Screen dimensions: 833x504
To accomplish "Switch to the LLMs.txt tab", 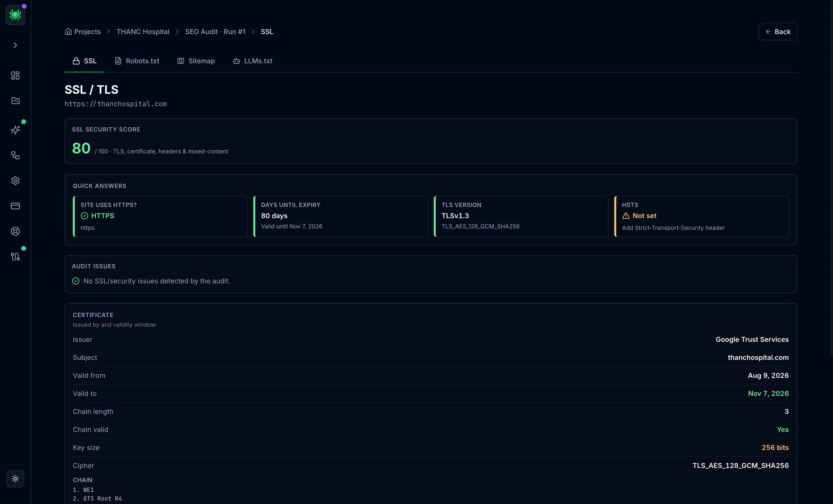I will point(253,61).
